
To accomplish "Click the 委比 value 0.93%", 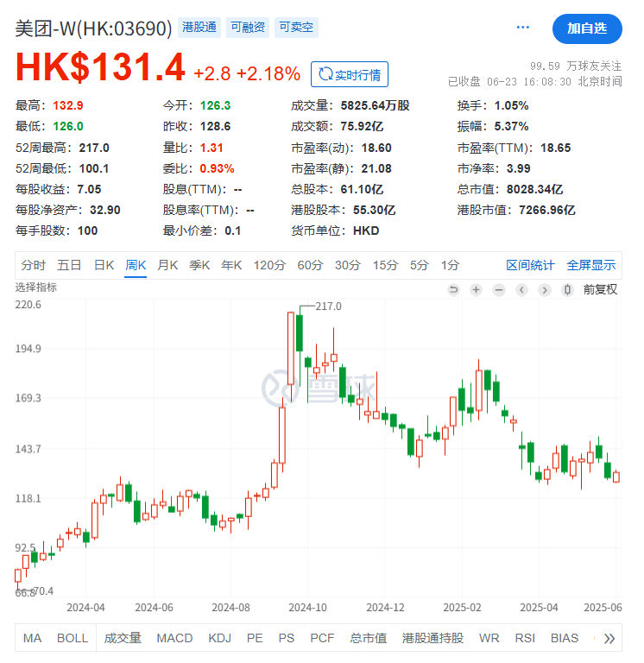I will pos(217,168).
